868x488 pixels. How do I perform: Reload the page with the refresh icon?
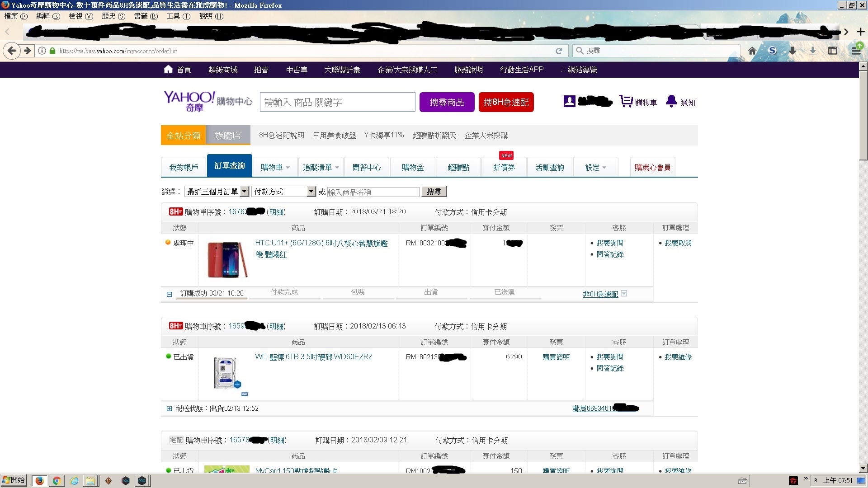click(559, 51)
